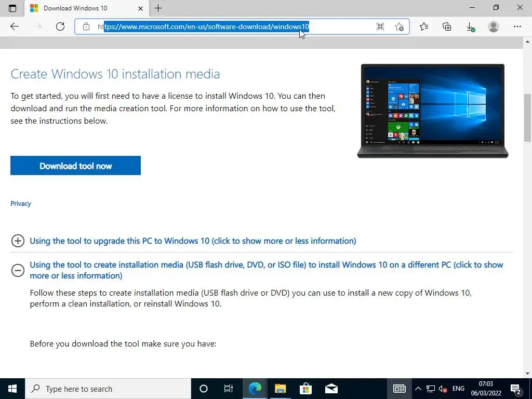Open the Windows Start menu
Screen dimensions: 532x399
[12, 389]
